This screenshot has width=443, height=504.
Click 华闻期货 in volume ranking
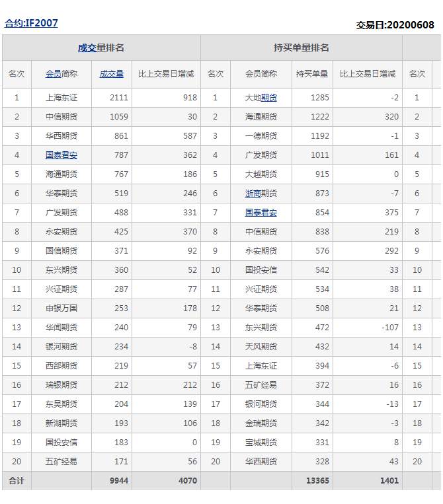(61, 328)
